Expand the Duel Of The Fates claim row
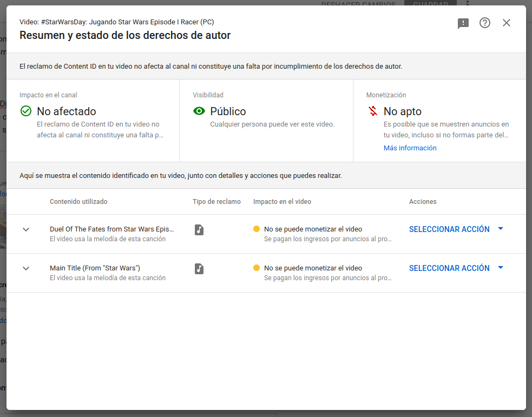The width and height of the screenshot is (532, 417). 26,229
